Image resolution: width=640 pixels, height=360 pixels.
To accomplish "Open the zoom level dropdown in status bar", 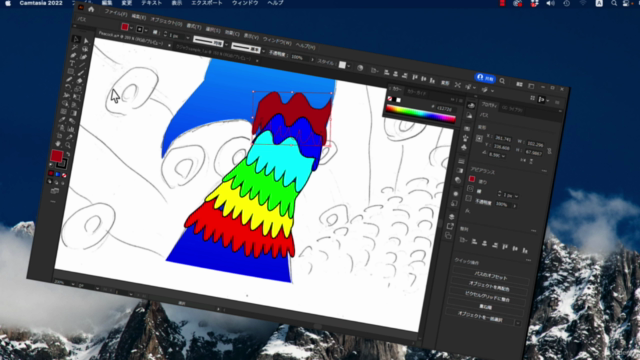I will [x=73, y=284].
